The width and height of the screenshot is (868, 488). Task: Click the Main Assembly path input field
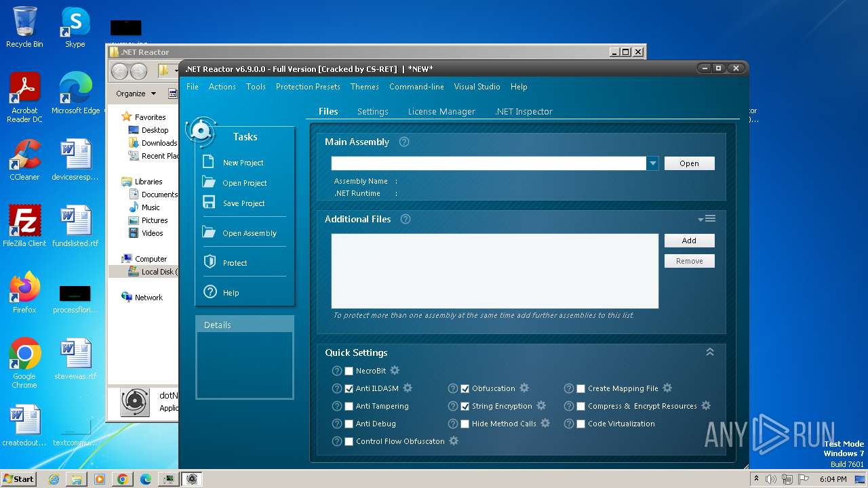(x=488, y=163)
